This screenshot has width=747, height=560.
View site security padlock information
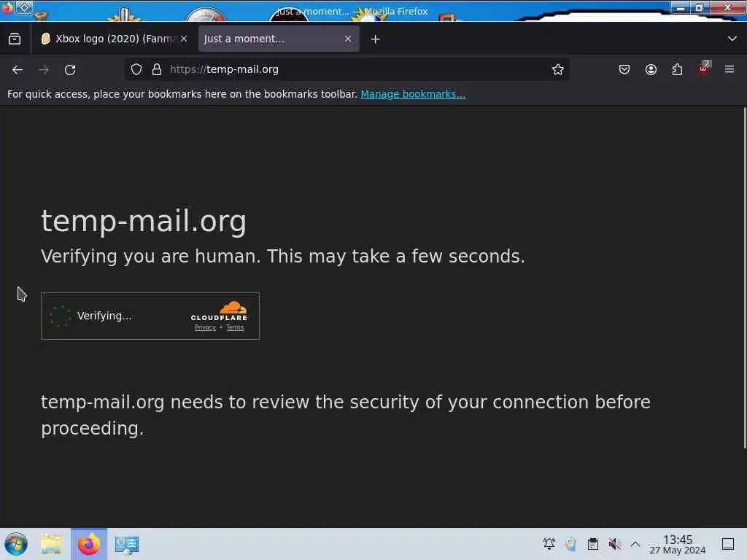click(x=157, y=69)
